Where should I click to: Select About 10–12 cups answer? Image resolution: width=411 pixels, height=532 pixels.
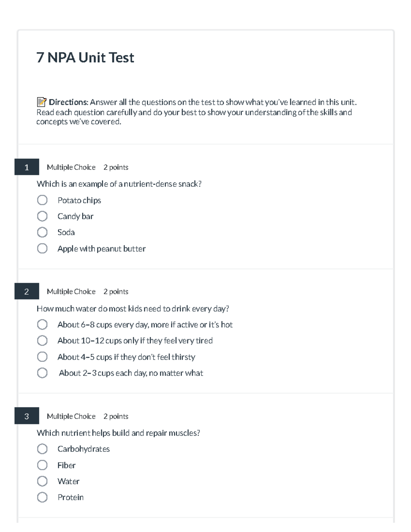click(x=42, y=341)
